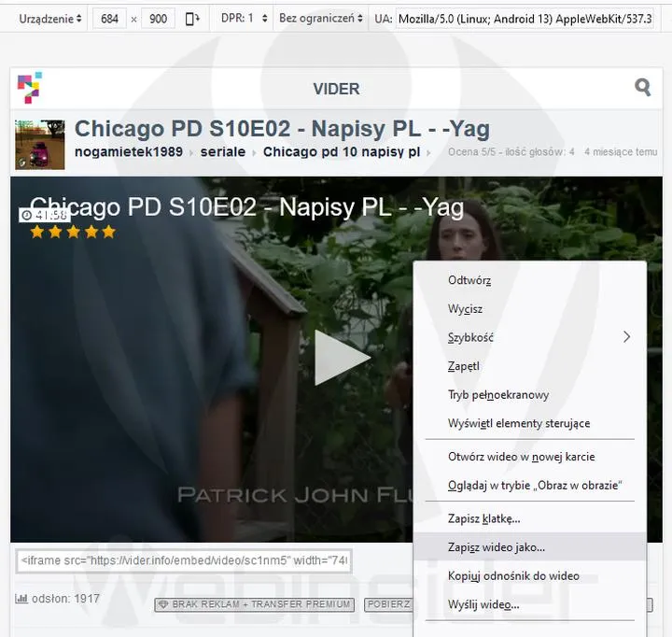Choose Zapisz wideo jako… menu entry

pyautogui.click(x=497, y=547)
